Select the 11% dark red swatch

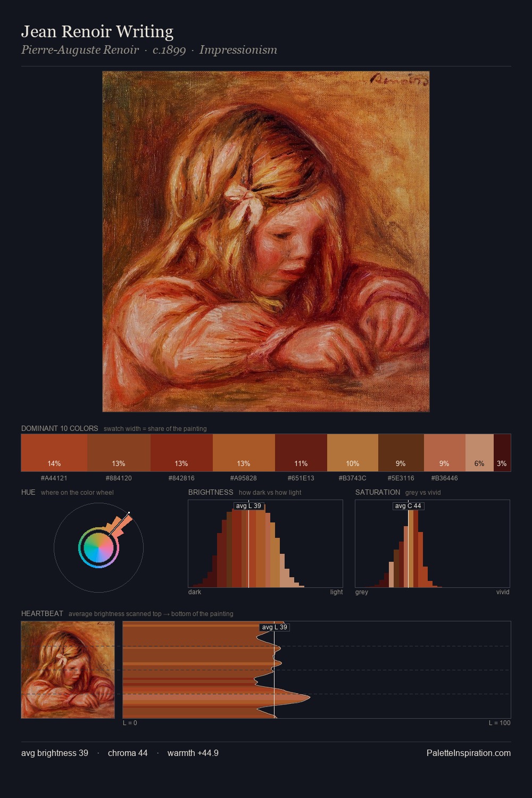click(x=301, y=453)
